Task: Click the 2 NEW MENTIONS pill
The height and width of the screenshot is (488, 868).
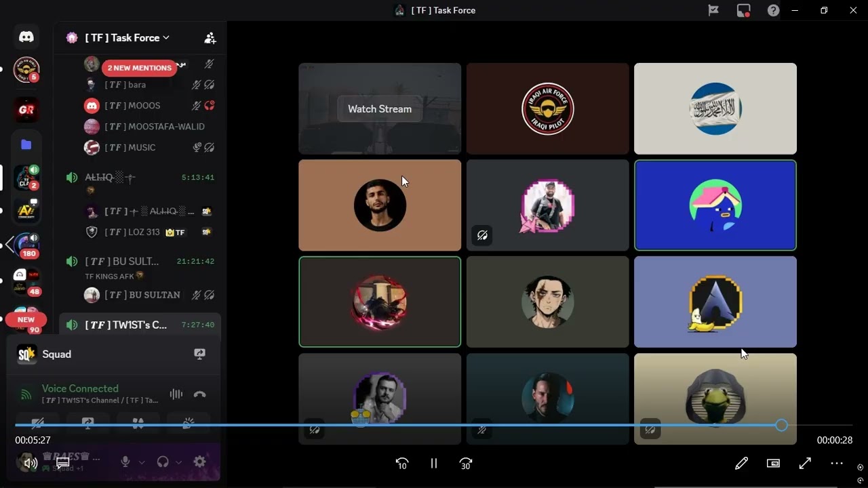Action: pyautogui.click(x=139, y=68)
